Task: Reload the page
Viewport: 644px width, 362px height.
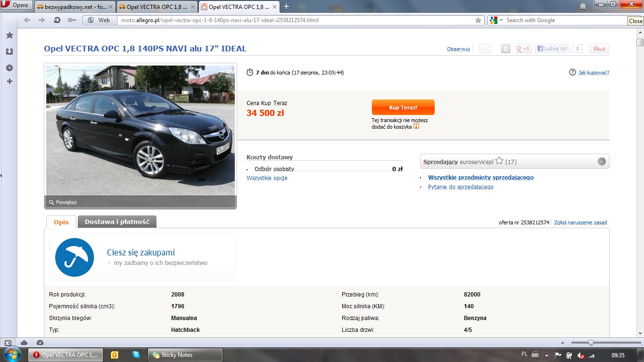Action: pyautogui.click(x=57, y=20)
